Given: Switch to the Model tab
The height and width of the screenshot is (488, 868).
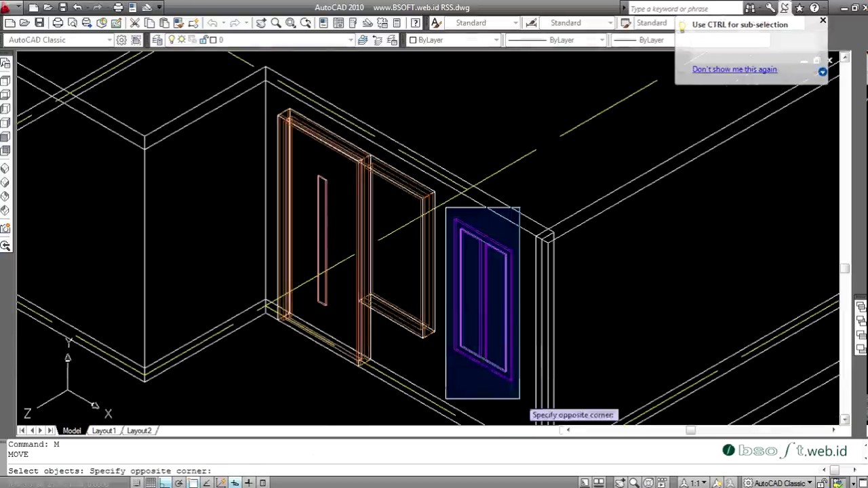Looking at the screenshot, I should point(72,431).
